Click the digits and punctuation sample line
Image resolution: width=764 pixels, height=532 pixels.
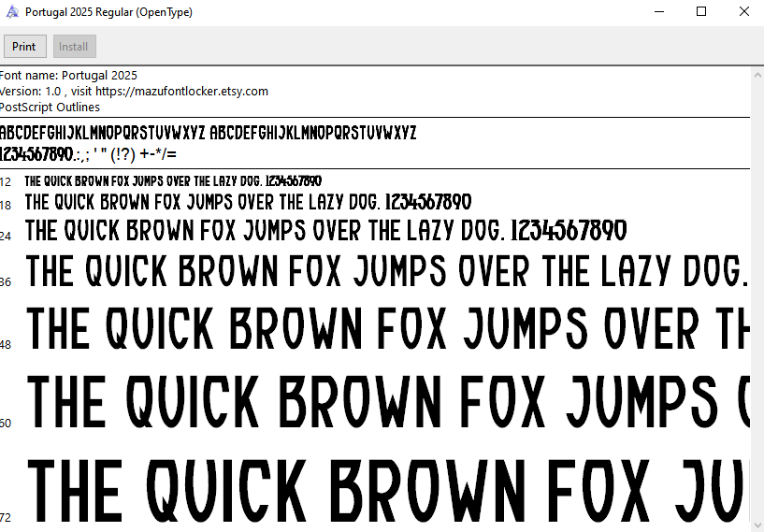click(x=88, y=153)
